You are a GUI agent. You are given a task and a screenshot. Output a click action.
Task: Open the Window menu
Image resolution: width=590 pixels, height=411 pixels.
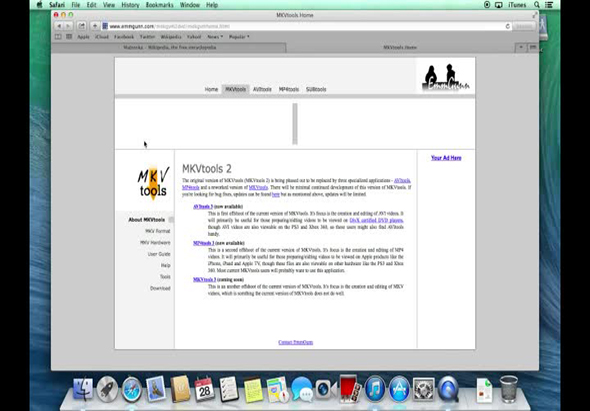point(190,5)
